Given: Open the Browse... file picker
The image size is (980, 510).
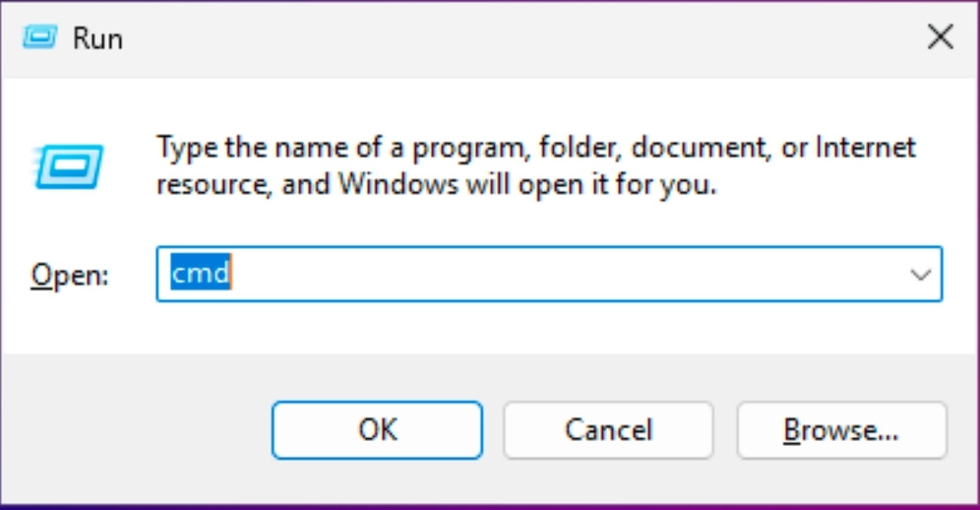Looking at the screenshot, I should [841, 430].
